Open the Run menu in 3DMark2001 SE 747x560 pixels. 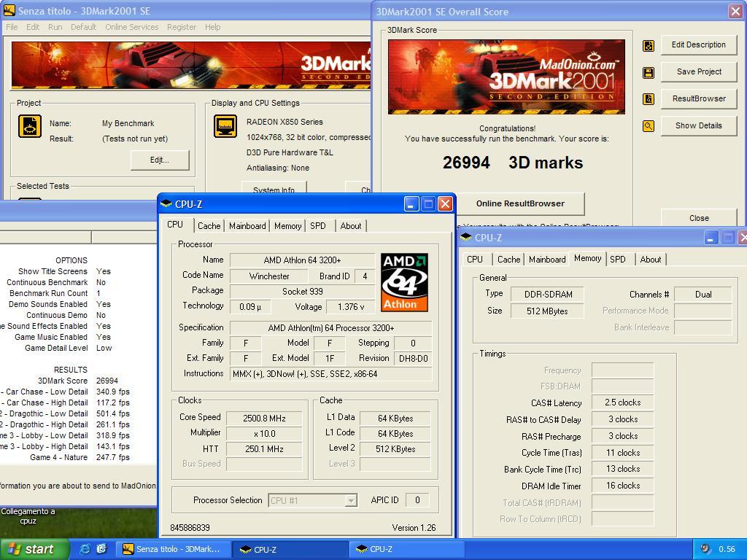[55, 27]
